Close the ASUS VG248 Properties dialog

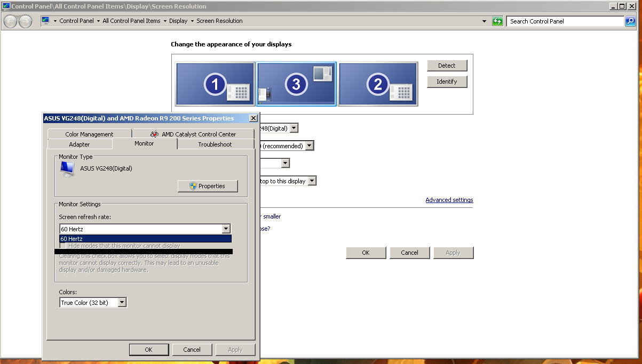point(253,118)
